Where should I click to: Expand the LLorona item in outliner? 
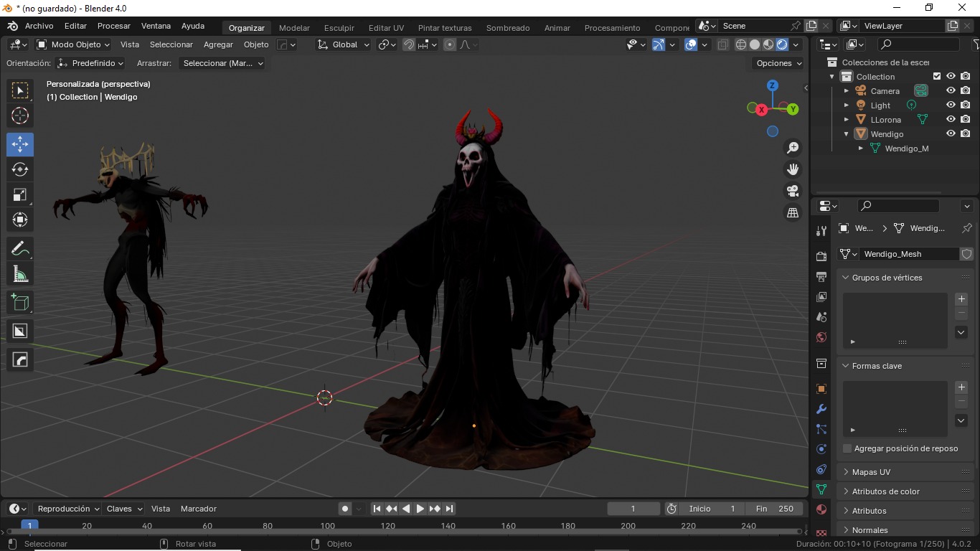(847, 120)
